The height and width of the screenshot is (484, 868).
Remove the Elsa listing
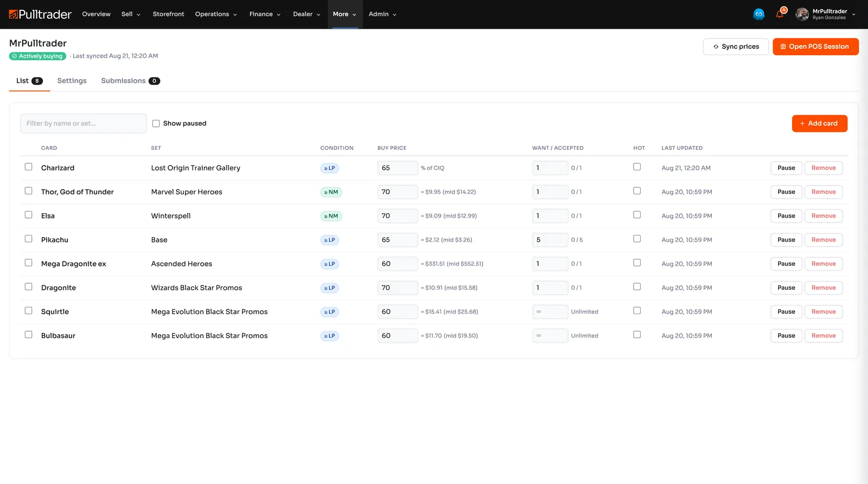click(x=824, y=216)
